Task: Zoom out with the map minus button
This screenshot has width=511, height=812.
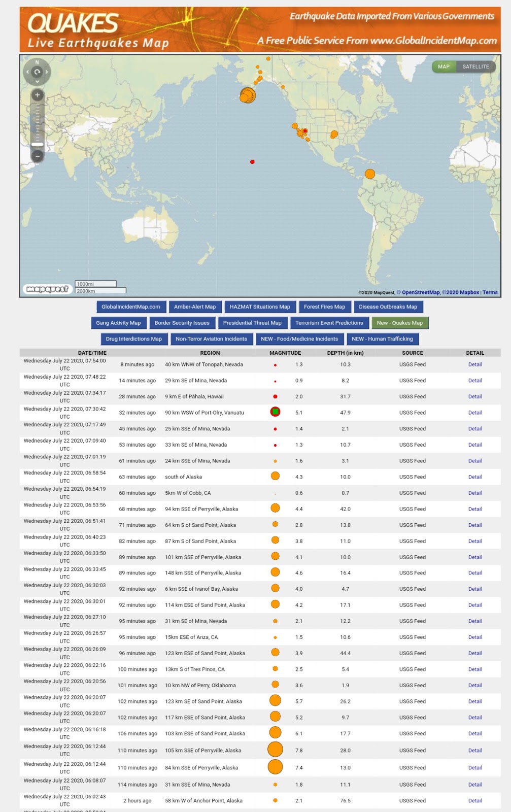Action: (37, 156)
